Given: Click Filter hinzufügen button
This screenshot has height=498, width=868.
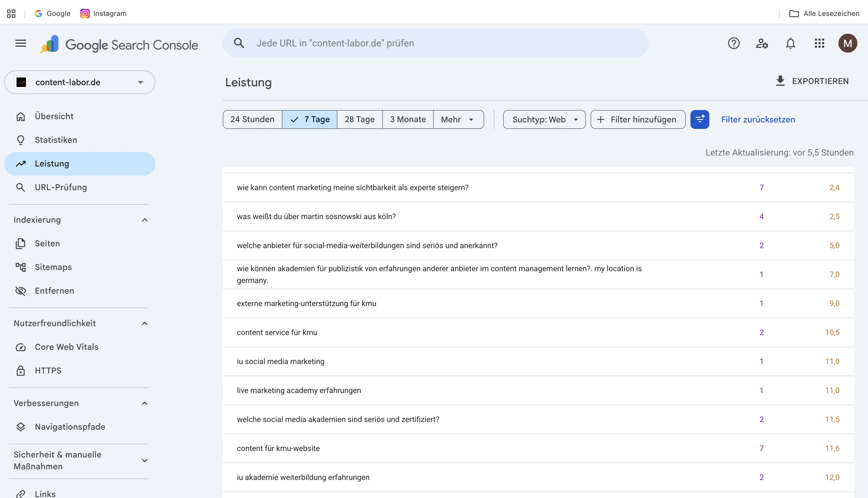Looking at the screenshot, I should pyautogui.click(x=638, y=119).
